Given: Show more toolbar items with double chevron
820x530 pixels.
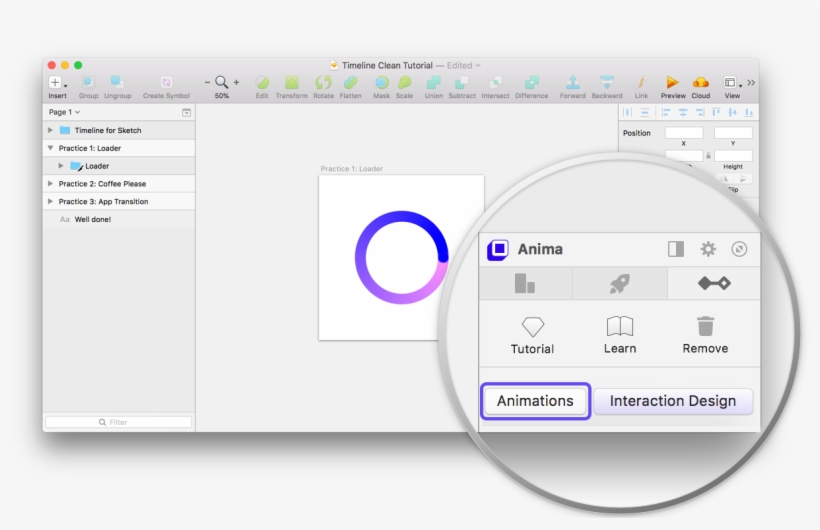Looking at the screenshot, I should coord(751,83).
